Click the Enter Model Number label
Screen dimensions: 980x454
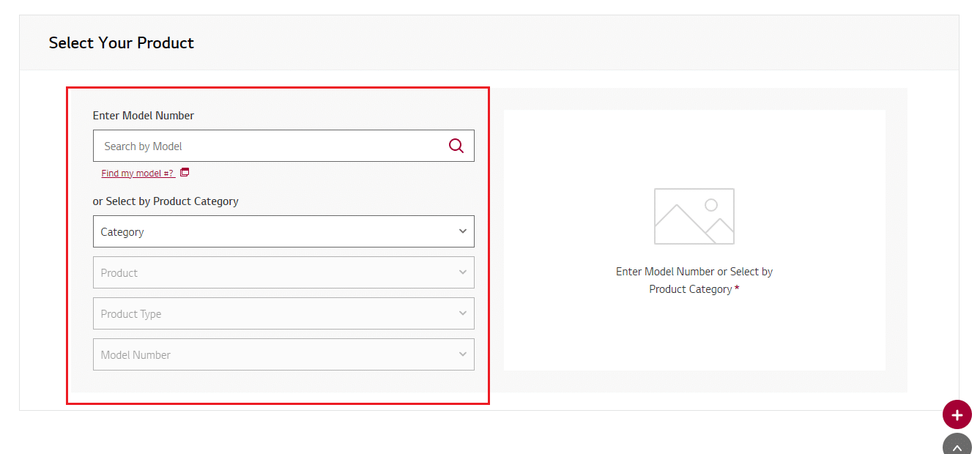(144, 116)
